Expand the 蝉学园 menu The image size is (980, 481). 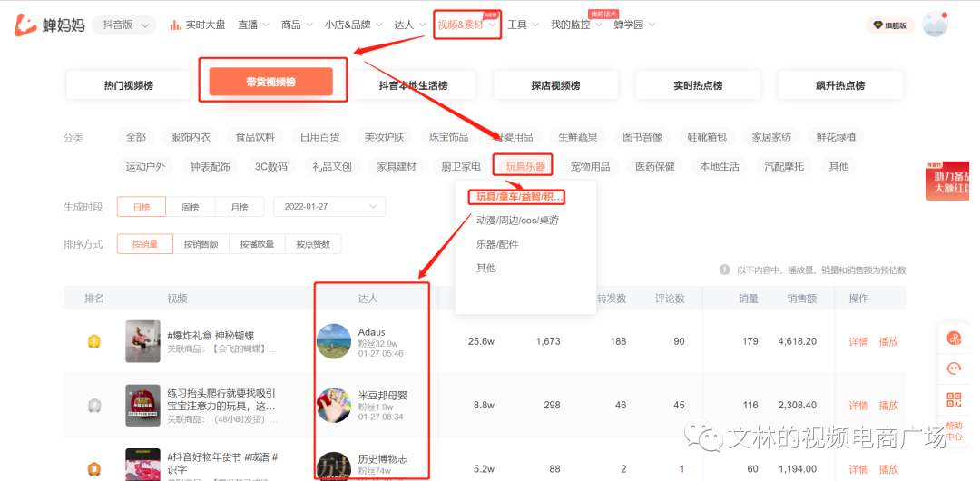click(634, 25)
